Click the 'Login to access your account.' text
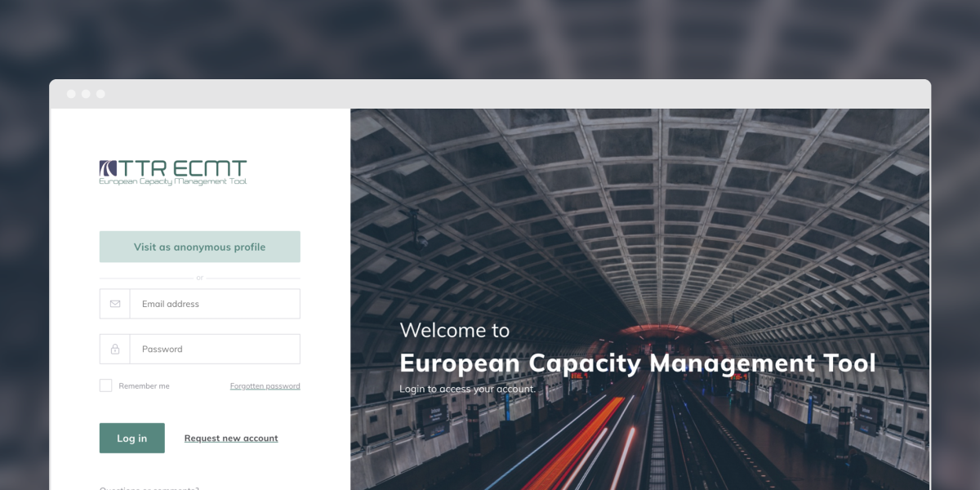 [467, 389]
